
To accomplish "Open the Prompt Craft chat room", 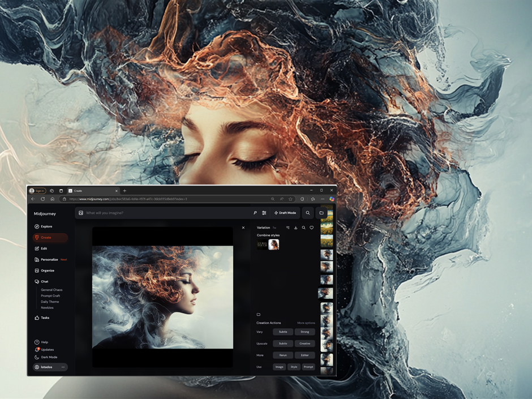I will [x=50, y=295].
